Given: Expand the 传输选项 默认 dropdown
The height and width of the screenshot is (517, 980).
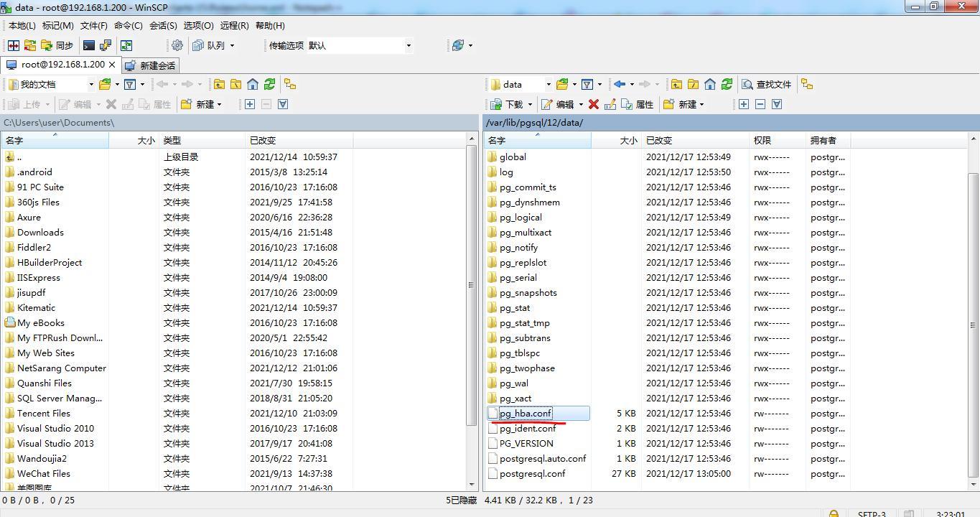Looking at the screenshot, I should [x=409, y=45].
